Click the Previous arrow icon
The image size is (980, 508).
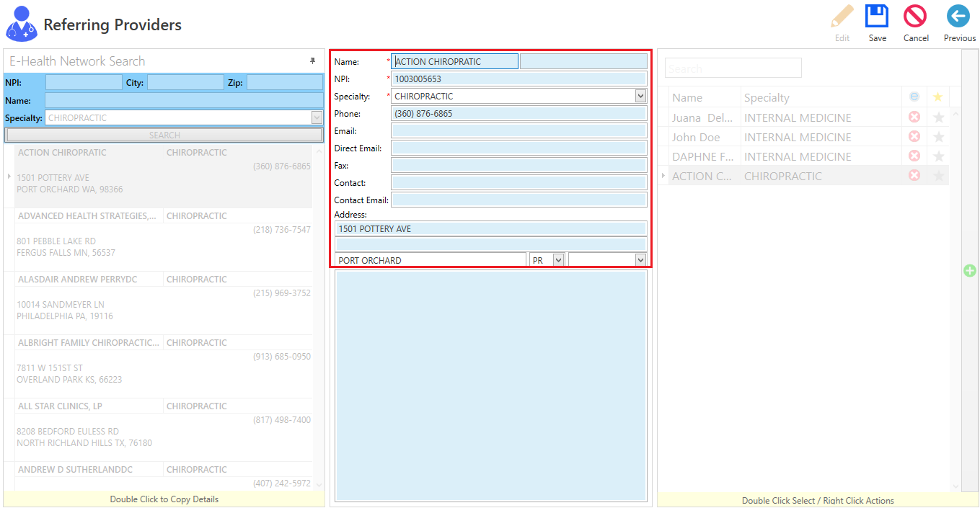[959, 16]
